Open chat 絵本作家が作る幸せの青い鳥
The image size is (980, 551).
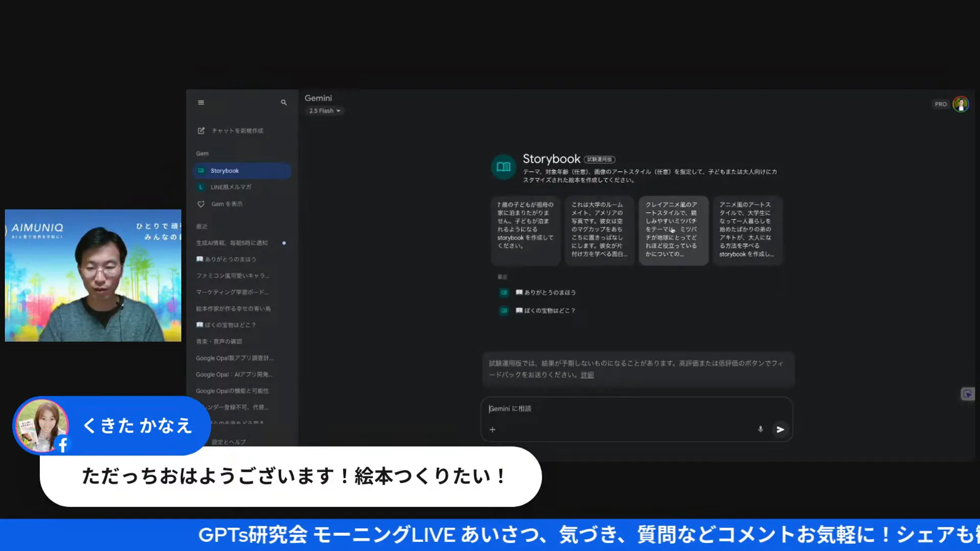point(233,309)
